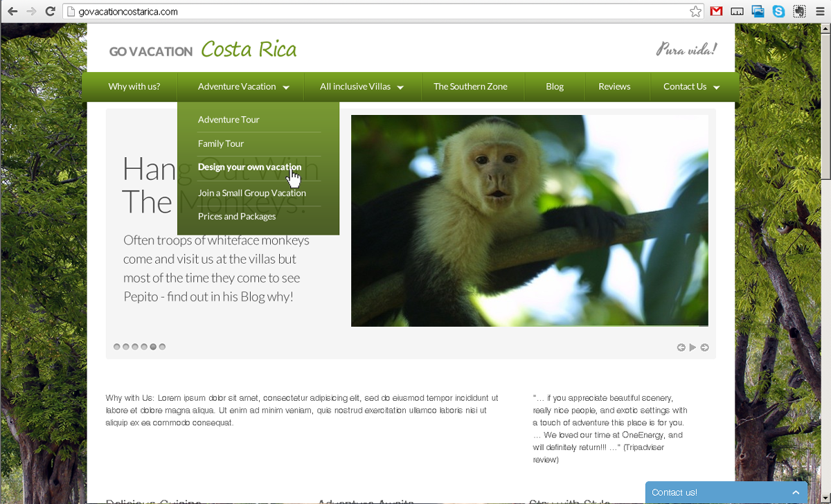Screen dimensions: 831x504
Task: Open the Blog menu item
Action: pyautogui.click(x=554, y=87)
